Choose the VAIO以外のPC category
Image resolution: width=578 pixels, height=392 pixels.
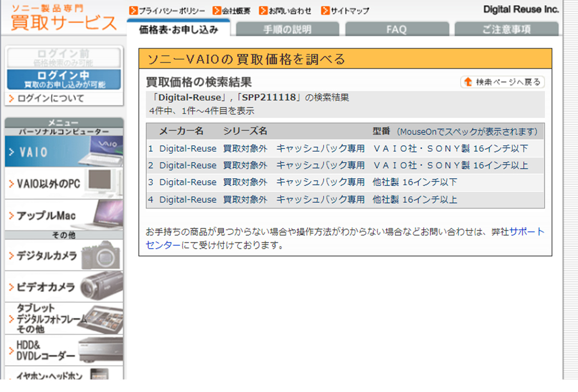tap(64, 183)
